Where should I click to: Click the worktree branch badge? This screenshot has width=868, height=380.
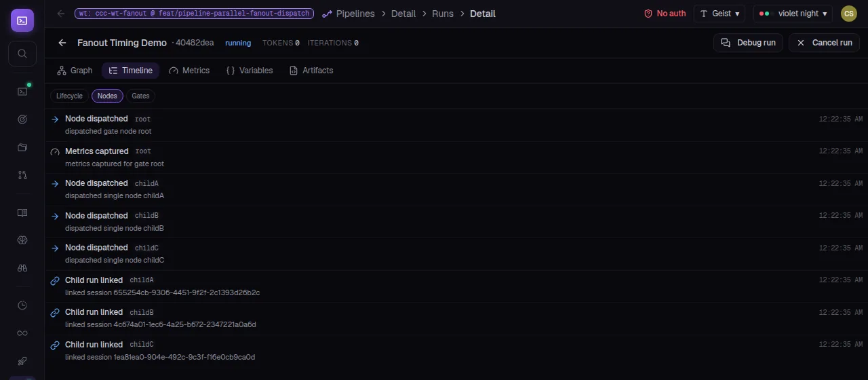pos(193,14)
